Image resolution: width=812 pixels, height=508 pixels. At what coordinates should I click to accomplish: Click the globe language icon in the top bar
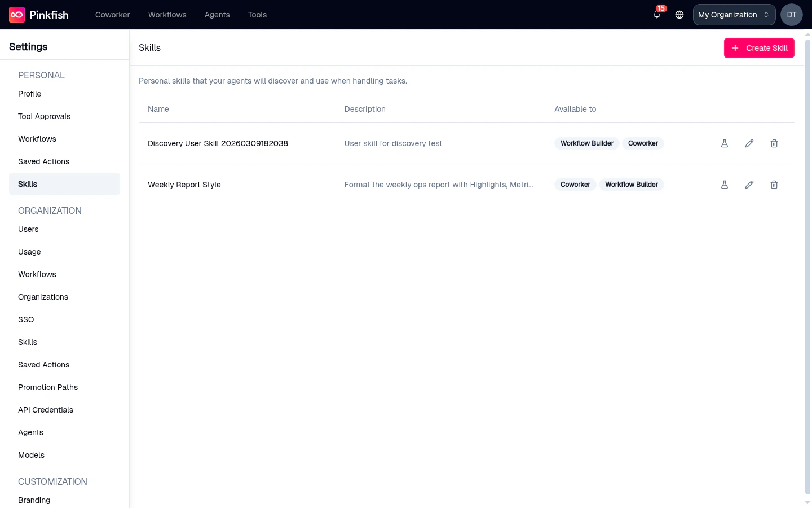click(679, 15)
